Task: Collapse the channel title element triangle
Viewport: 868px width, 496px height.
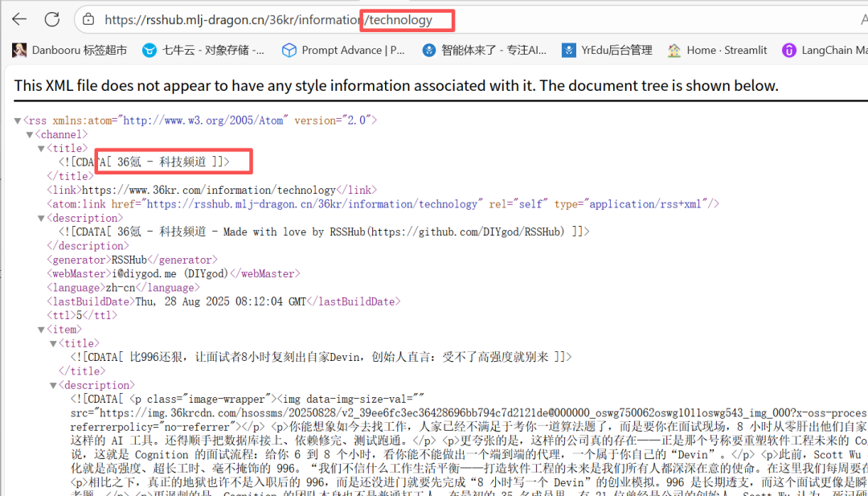Action: click(42, 149)
